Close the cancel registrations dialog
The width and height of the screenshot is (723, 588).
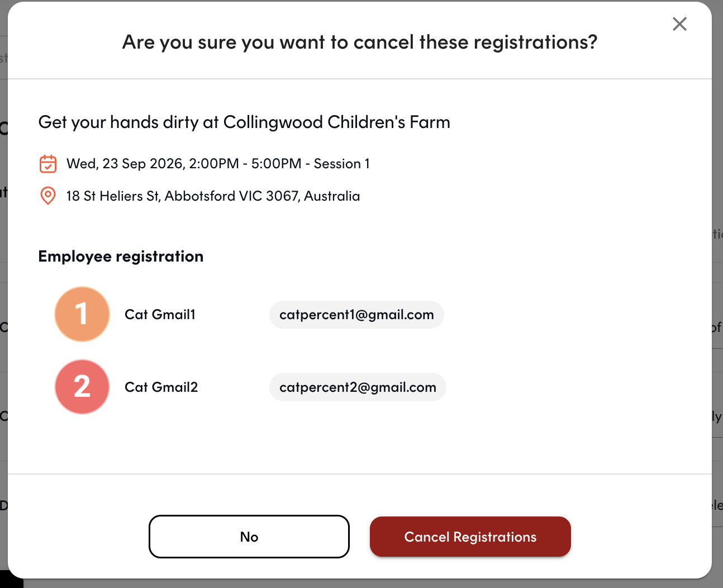679,23
